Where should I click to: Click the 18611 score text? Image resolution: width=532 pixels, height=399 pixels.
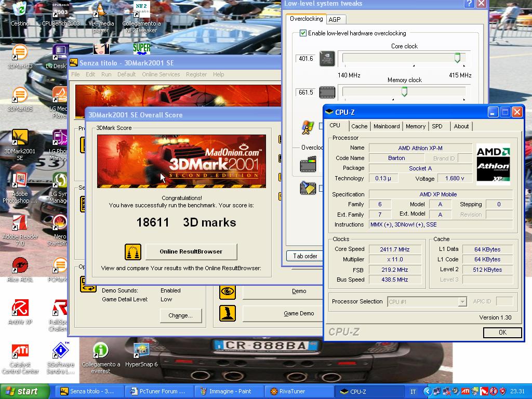(x=153, y=222)
